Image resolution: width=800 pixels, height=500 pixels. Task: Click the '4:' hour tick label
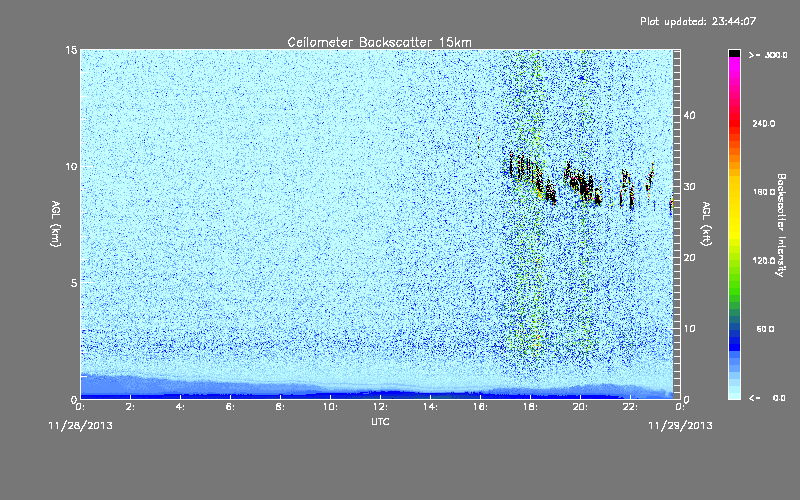pos(181,407)
